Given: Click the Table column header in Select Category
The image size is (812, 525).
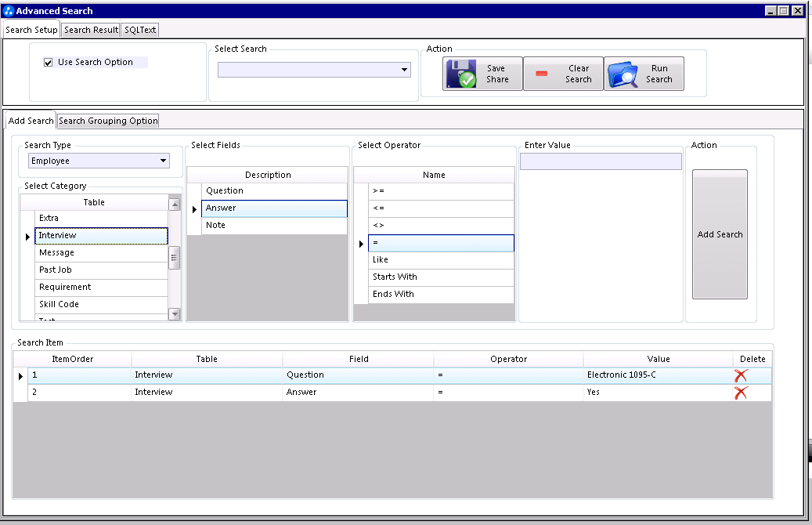Looking at the screenshot, I should (x=94, y=202).
